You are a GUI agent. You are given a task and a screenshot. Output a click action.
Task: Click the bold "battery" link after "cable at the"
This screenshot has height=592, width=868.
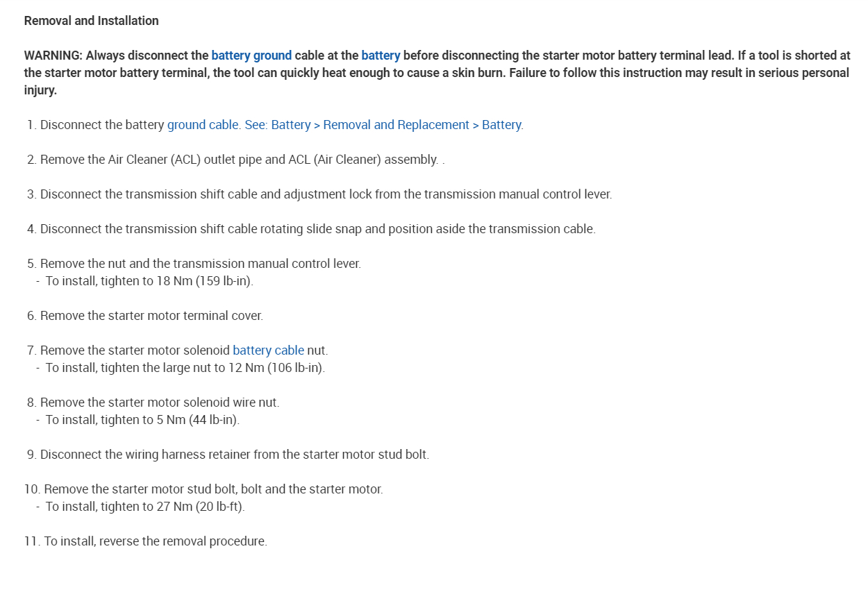(x=381, y=56)
